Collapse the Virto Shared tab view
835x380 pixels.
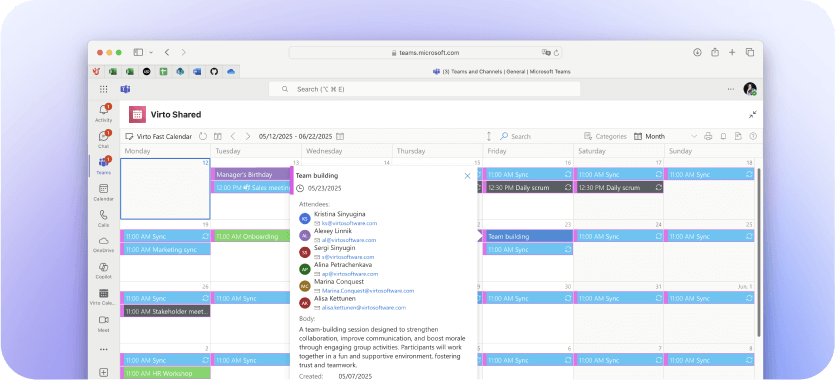pyautogui.click(x=752, y=114)
